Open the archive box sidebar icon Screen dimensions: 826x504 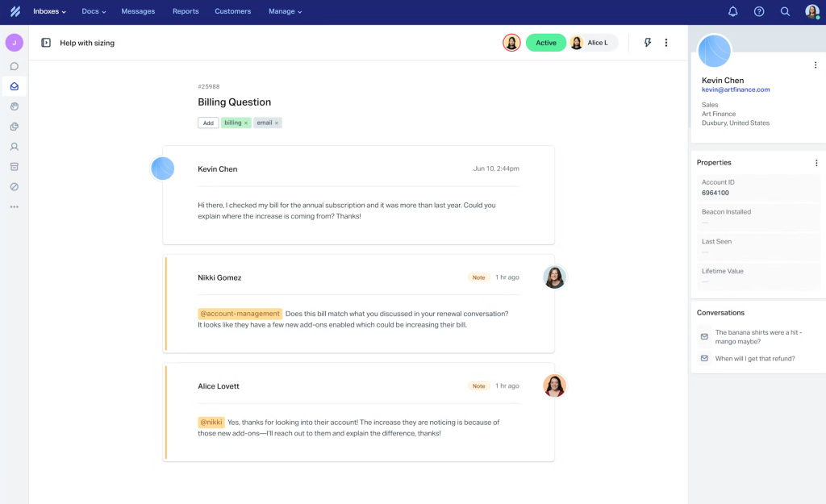(x=15, y=167)
